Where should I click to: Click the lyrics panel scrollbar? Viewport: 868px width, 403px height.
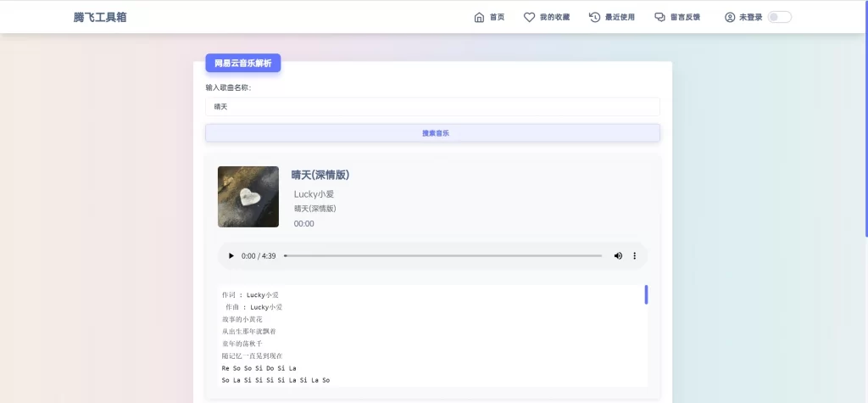(646, 294)
